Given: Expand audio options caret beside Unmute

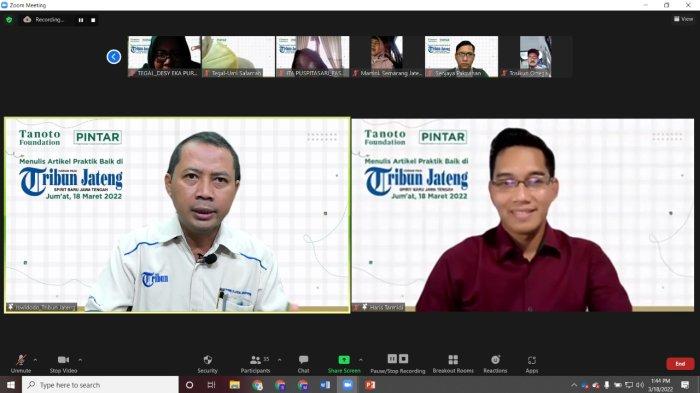Looking at the screenshot, I should coord(35,360).
